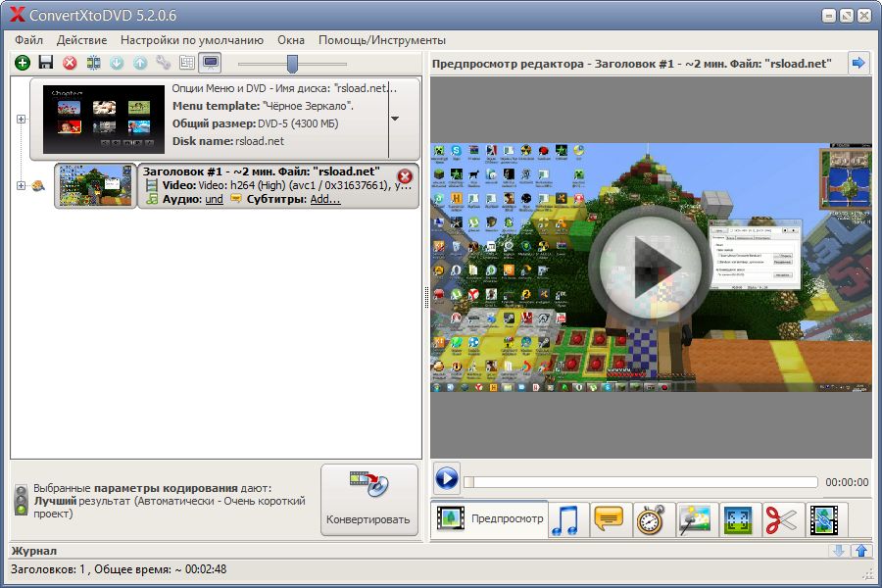
Task: Open the subtitles speech bubble tab
Action: (609, 519)
